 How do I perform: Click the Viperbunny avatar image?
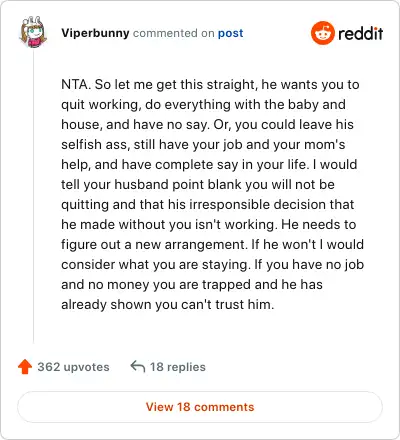(33, 32)
